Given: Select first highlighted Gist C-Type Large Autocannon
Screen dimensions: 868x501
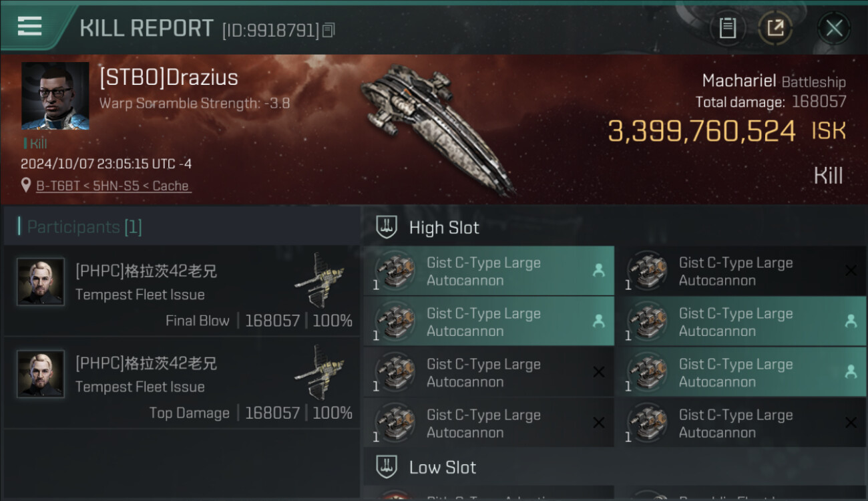Looking at the screenshot, I should pos(489,271).
